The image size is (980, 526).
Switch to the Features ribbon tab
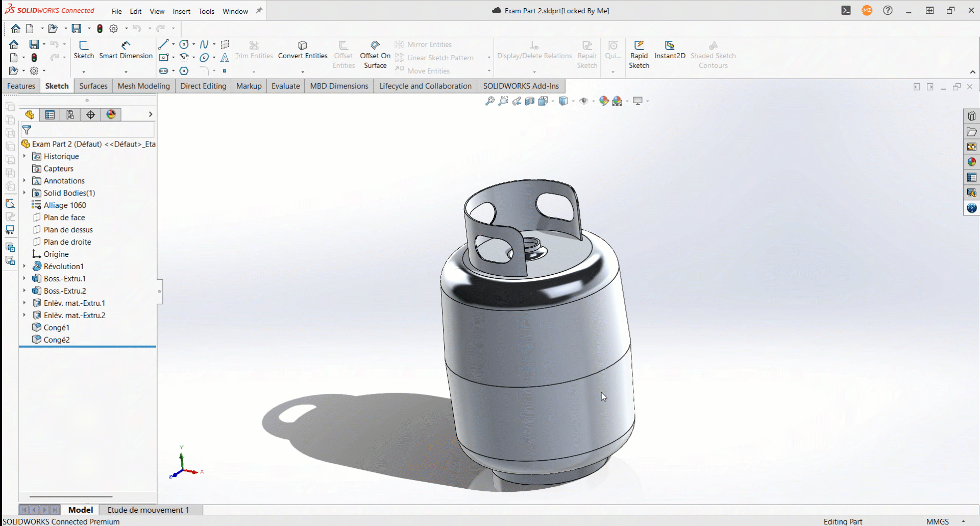click(x=21, y=86)
